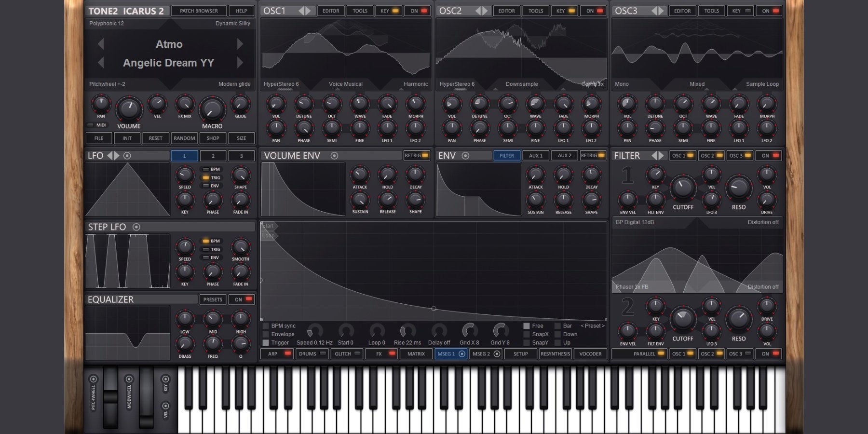The width and height of the screenshot is (868, 434).
Task: Click the Modwheel assignment icon
Action: 129,379
